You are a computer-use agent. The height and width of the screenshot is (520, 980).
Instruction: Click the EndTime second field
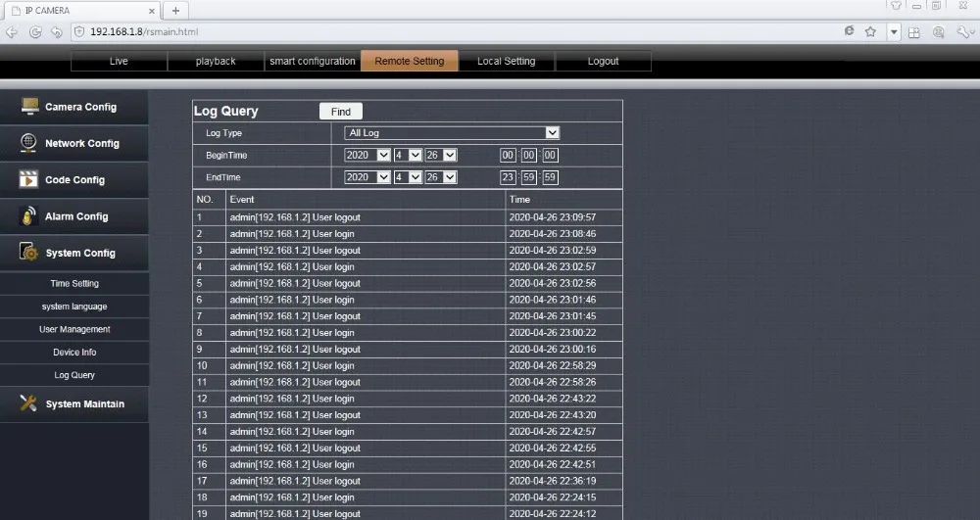pos(550,177)
